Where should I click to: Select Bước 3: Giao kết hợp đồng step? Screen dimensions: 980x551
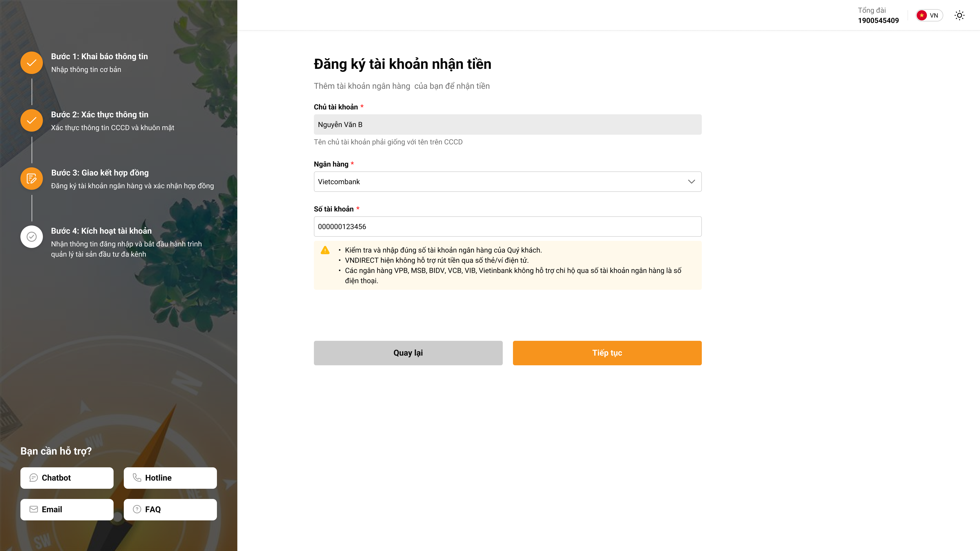coord(100,173)
